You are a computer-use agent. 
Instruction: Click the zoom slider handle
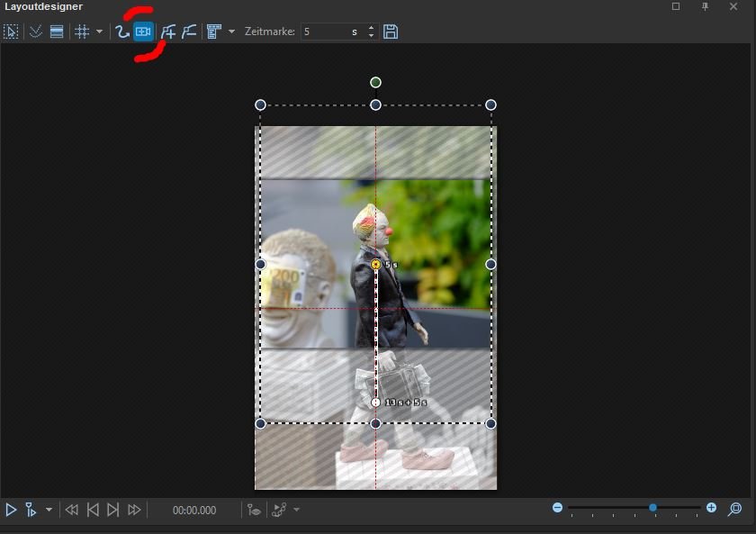tap(652, 508)
